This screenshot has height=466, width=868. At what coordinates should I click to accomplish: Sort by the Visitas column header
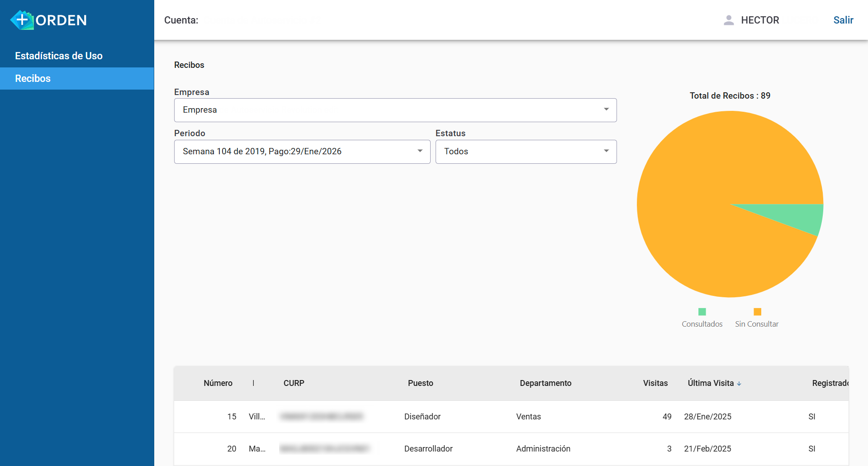[655, 383]
